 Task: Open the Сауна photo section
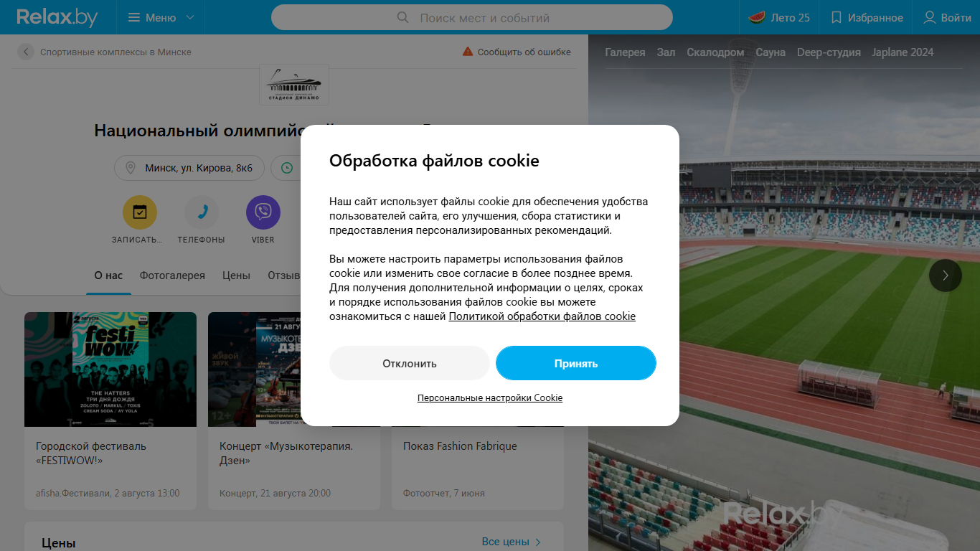tap(771, 52)
